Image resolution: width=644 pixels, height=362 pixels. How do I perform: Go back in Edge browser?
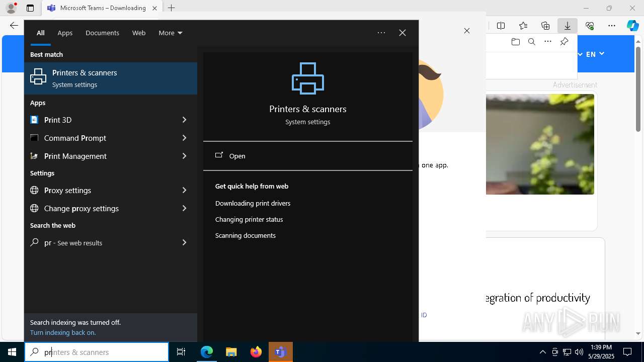[14, 25]
